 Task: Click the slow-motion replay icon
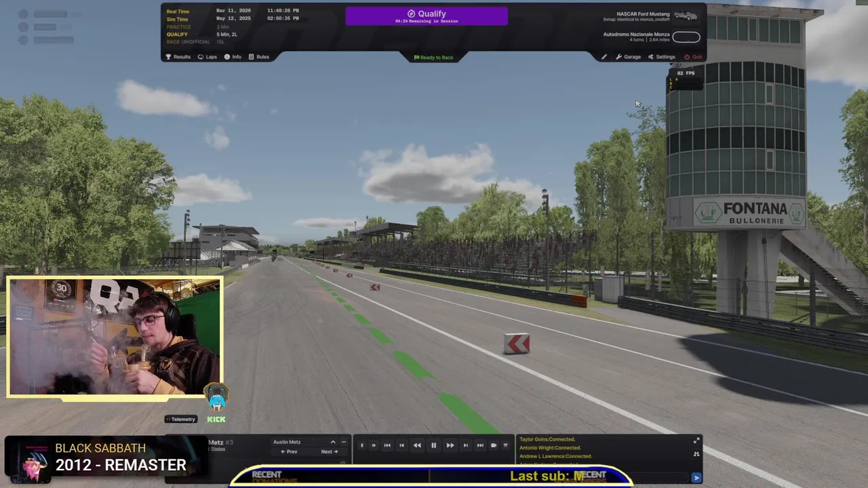pos(362,445)
